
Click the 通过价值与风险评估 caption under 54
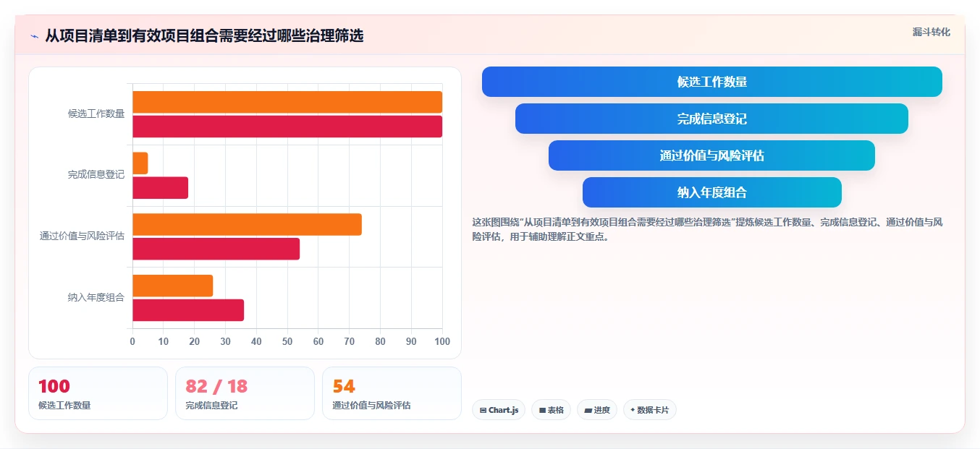click(x=371, y=406)
